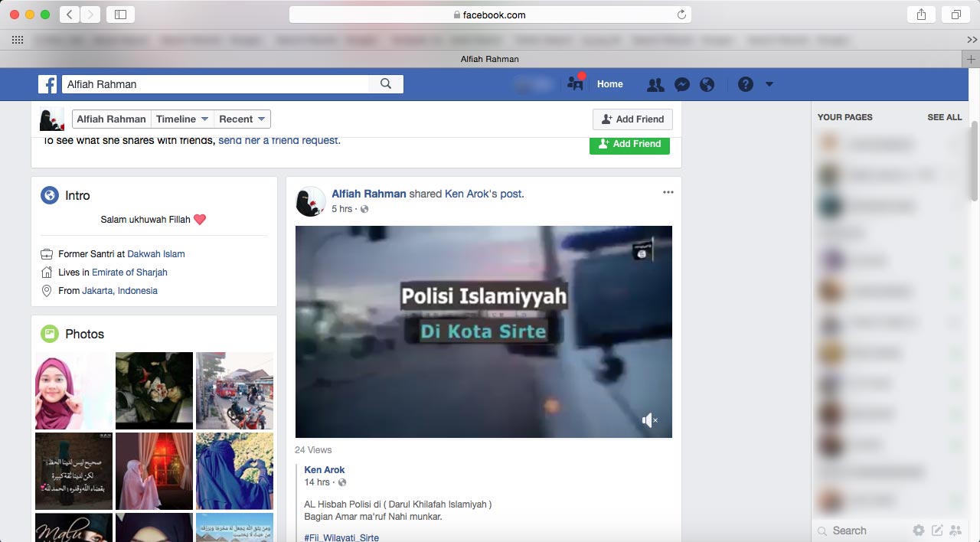Click the Safari page reload icon

681,15
